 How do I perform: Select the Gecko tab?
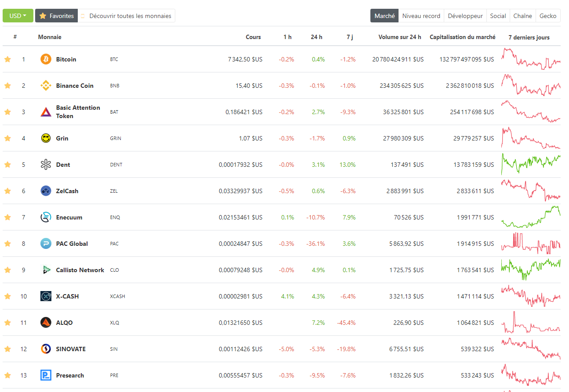tap(548, 16)
